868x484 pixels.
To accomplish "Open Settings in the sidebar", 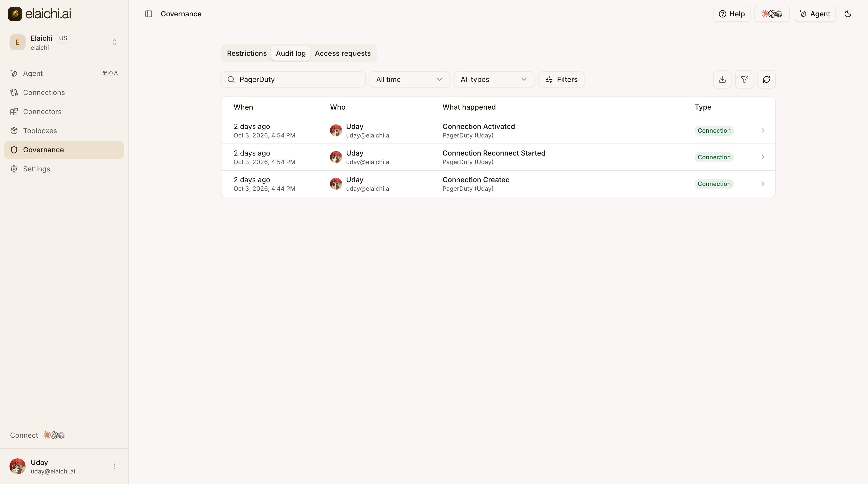I will click(64, 169).
